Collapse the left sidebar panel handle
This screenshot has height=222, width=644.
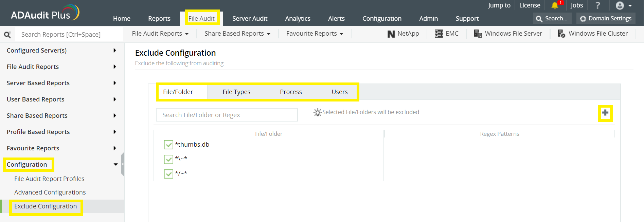(x=123, y=164)
